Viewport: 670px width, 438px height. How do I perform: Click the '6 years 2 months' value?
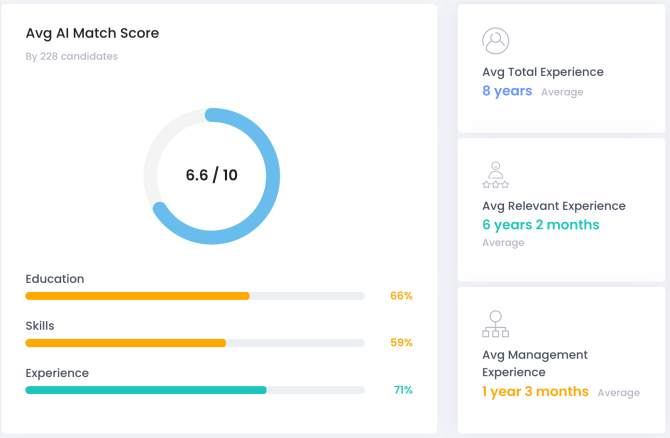541,225
